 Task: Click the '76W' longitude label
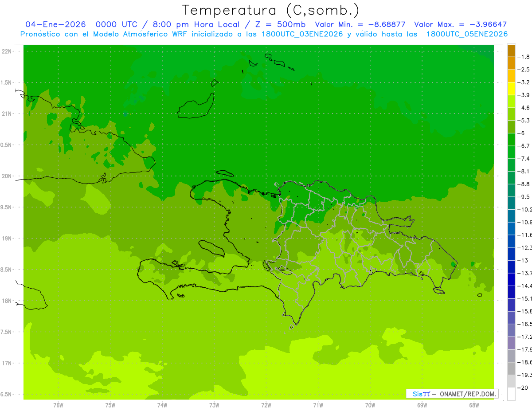tap(58, 405)
